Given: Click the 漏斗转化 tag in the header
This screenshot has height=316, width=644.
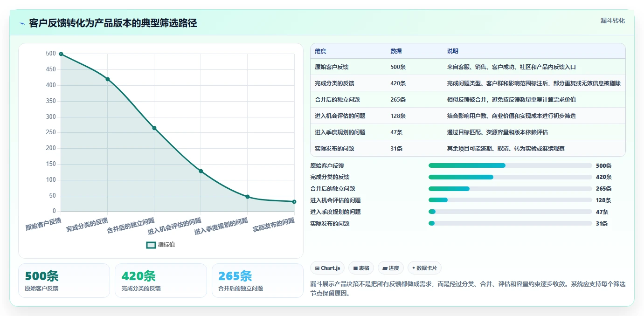Looking at the screenshot, I should [612, 21].
